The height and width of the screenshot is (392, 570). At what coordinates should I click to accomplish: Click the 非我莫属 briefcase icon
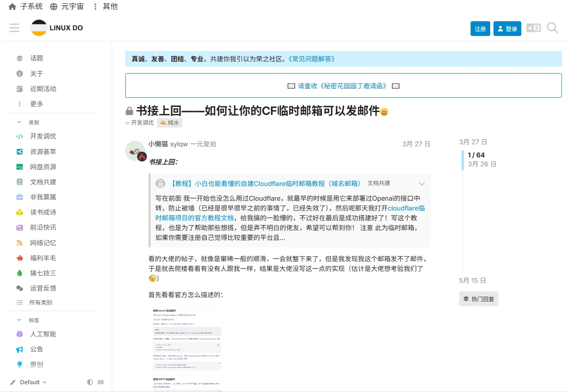click(x=20, y=197)
